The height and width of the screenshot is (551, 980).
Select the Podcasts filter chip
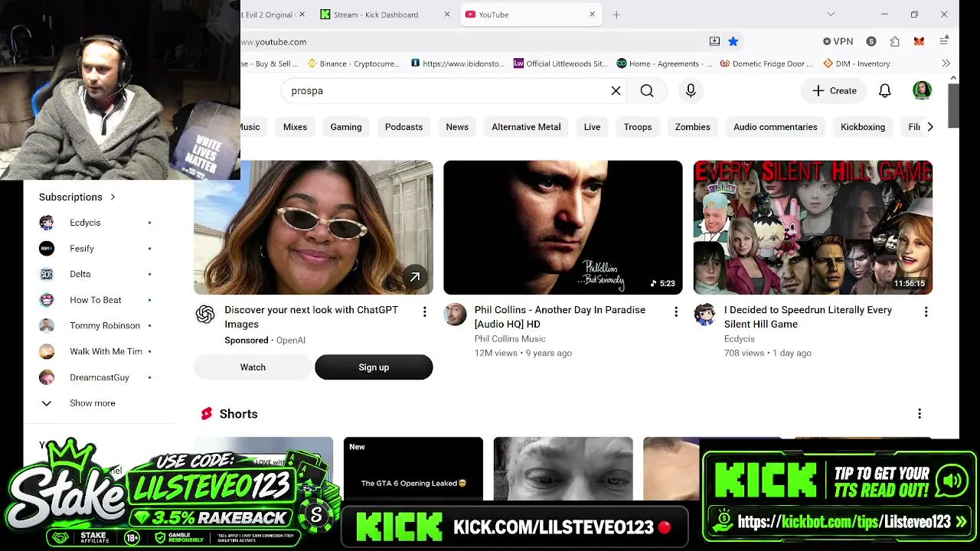403,127
